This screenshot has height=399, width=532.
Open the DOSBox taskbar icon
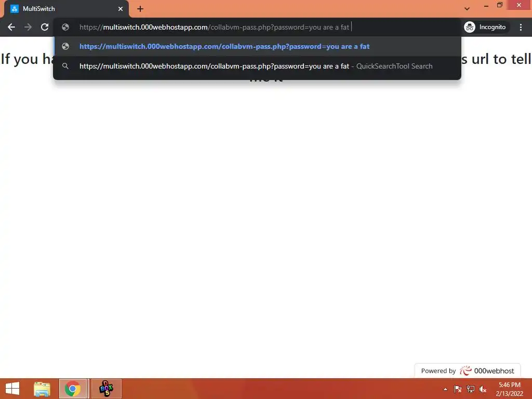tap(106, 389)
